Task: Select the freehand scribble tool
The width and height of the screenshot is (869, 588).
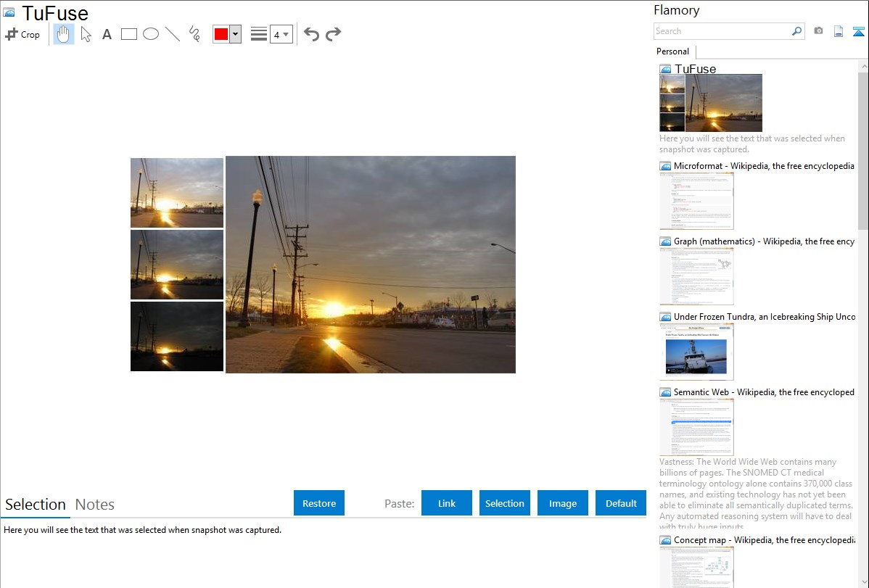Action: coord(194,34)
